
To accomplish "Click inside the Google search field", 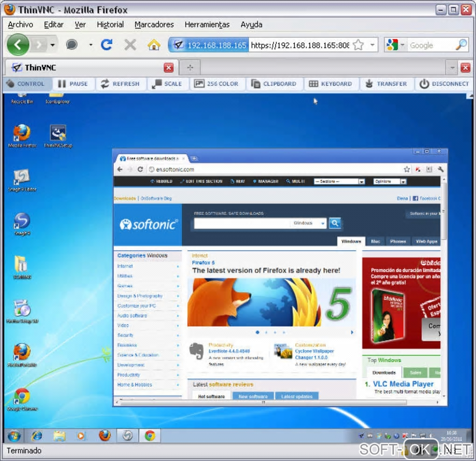I will tap(431, 45).
